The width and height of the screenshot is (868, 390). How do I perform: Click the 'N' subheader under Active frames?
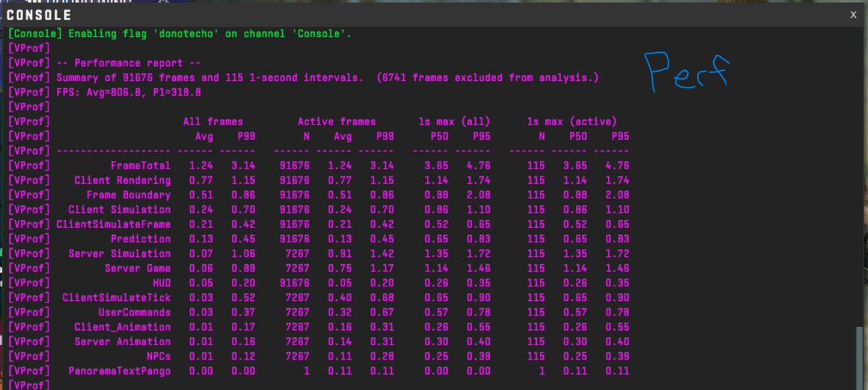point(306,137)
